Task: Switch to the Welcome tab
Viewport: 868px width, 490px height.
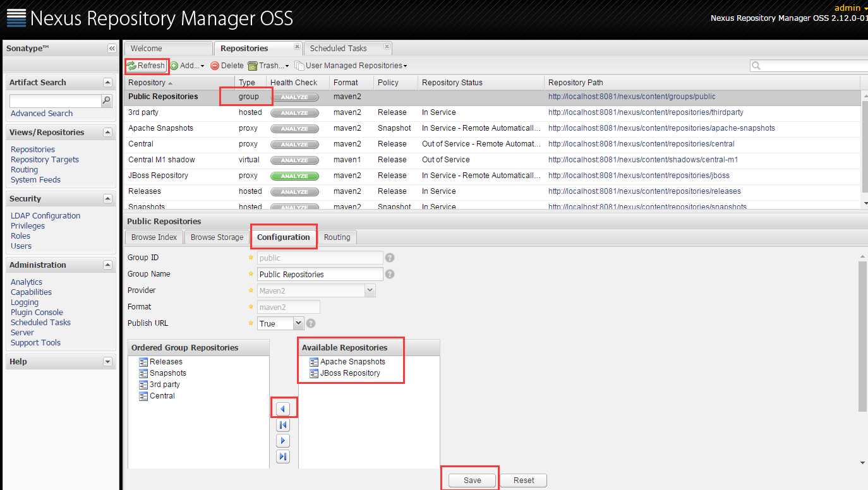Action: click(168, 49)
